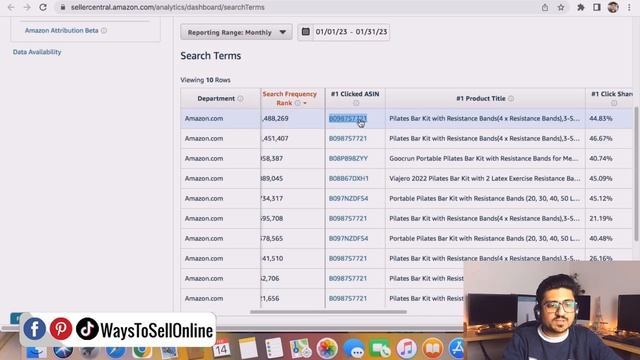This screenshot has width=640, height=360.
Task: View site info via the lock icon
Action: [63, 7]
